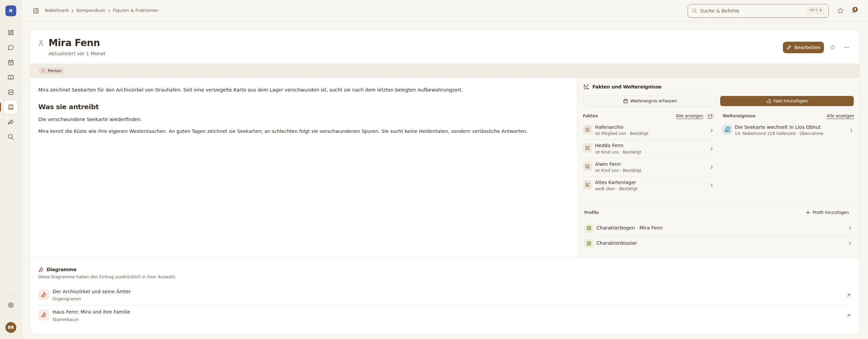Open the calendar sidebar icon
The height and width of the screenshot is (339, 868).
point(11,62)
